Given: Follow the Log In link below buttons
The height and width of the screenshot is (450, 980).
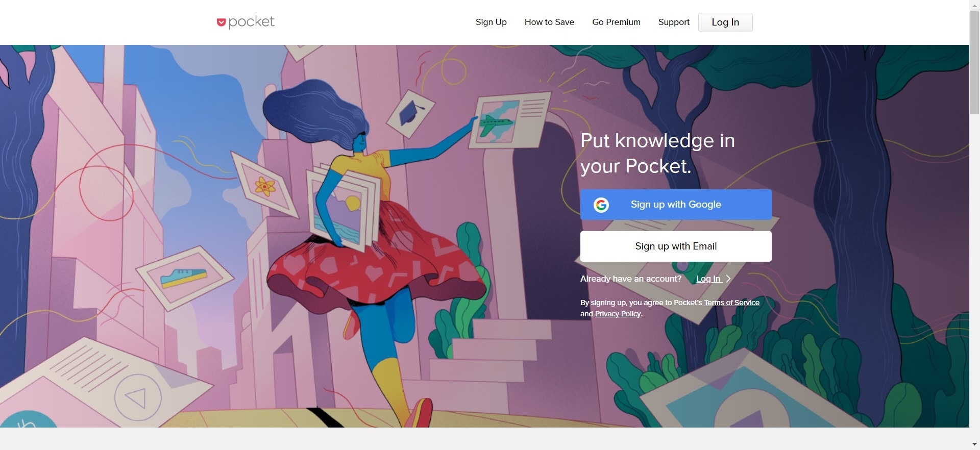Looking at the screenshot, I should 708,279.
